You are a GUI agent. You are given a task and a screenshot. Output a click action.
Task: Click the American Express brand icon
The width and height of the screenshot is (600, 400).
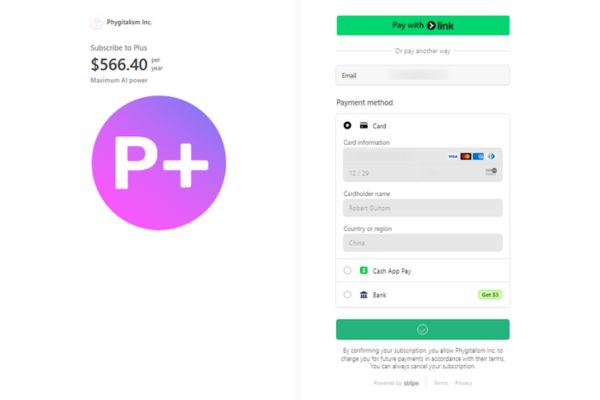(x=478, y=157)
